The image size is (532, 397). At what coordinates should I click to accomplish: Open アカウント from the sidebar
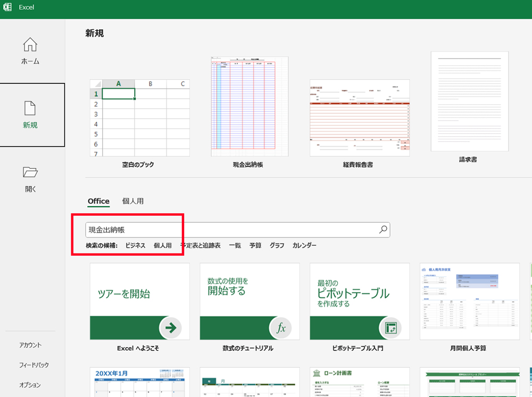30,344
